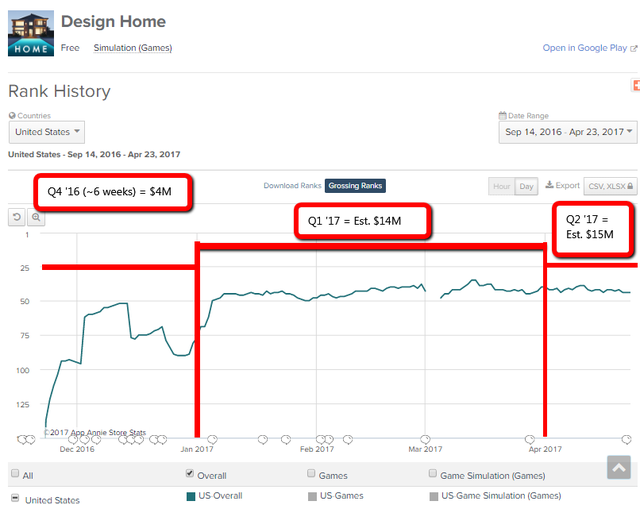Click the orange plus icon beside Rank History
640x505 pixels.
point(636,85)
